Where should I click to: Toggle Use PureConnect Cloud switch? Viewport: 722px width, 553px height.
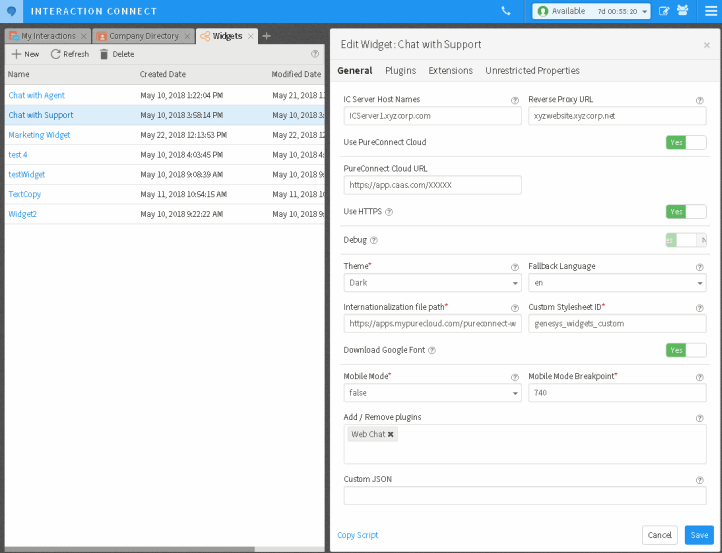click(685, 142)
